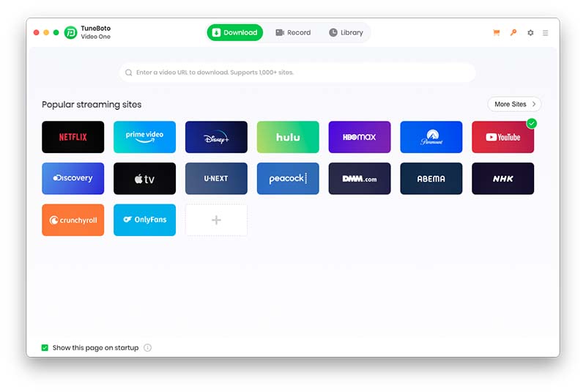Click the TuneBoto app logo
This screenshot has width=586, height=392.
tap(70, 32)
